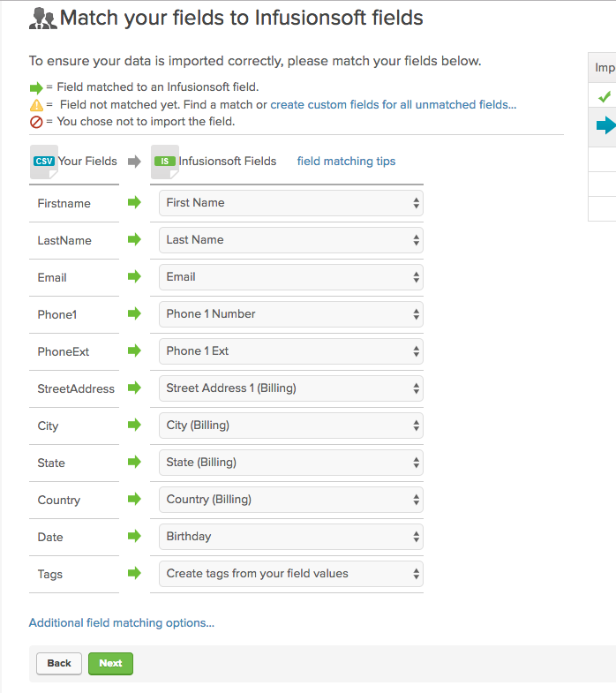Click the Your Fields column heading

click(87, 162)
